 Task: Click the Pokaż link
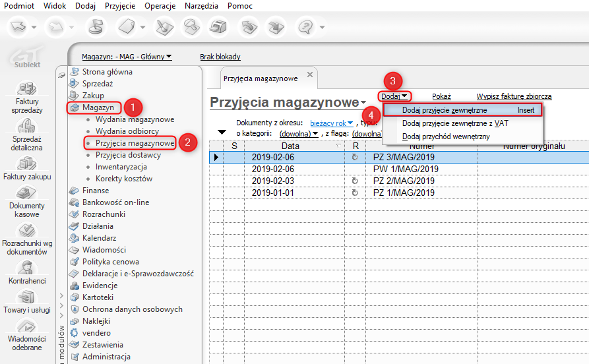(x=441, y=96)
